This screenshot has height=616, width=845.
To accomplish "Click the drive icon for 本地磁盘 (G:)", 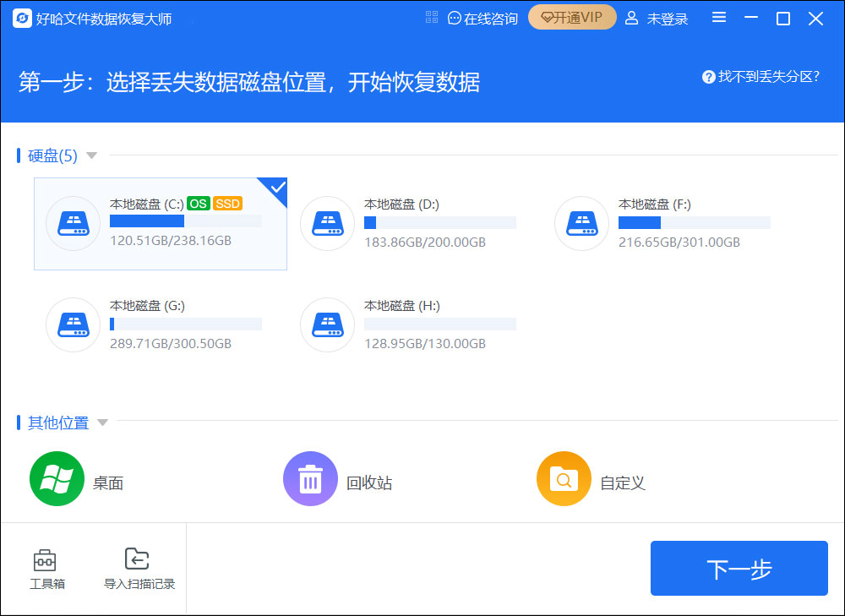I will click(74, 325).
